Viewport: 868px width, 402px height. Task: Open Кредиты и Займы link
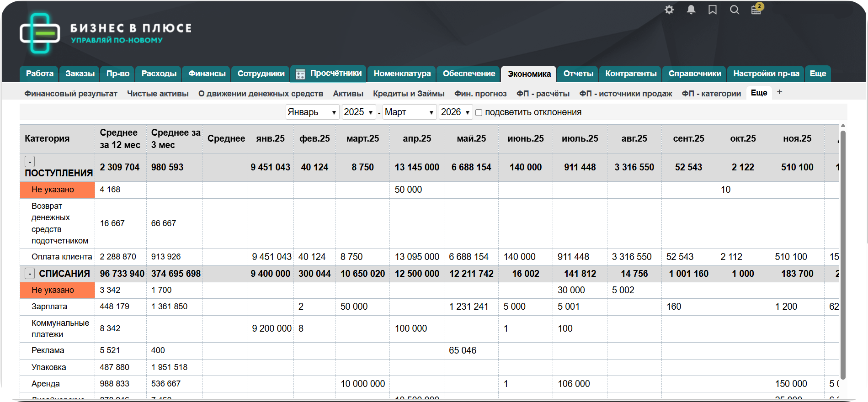pos(409,94)
